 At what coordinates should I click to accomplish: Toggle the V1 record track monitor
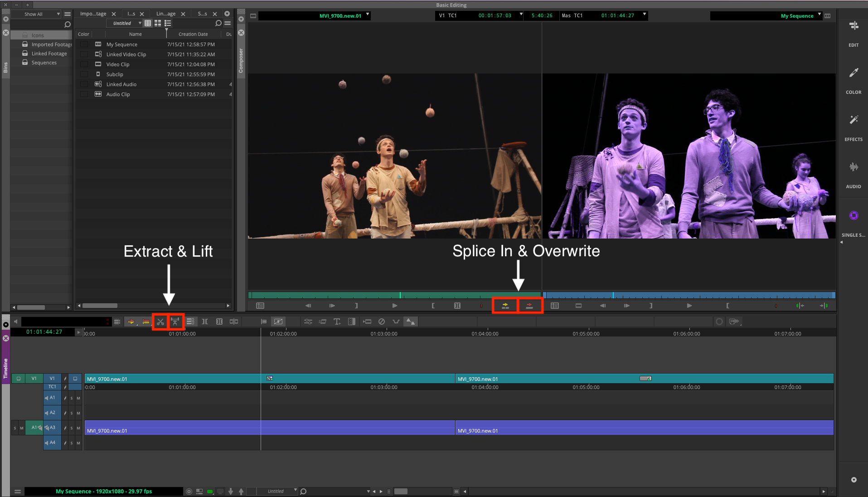pos(75,378)
